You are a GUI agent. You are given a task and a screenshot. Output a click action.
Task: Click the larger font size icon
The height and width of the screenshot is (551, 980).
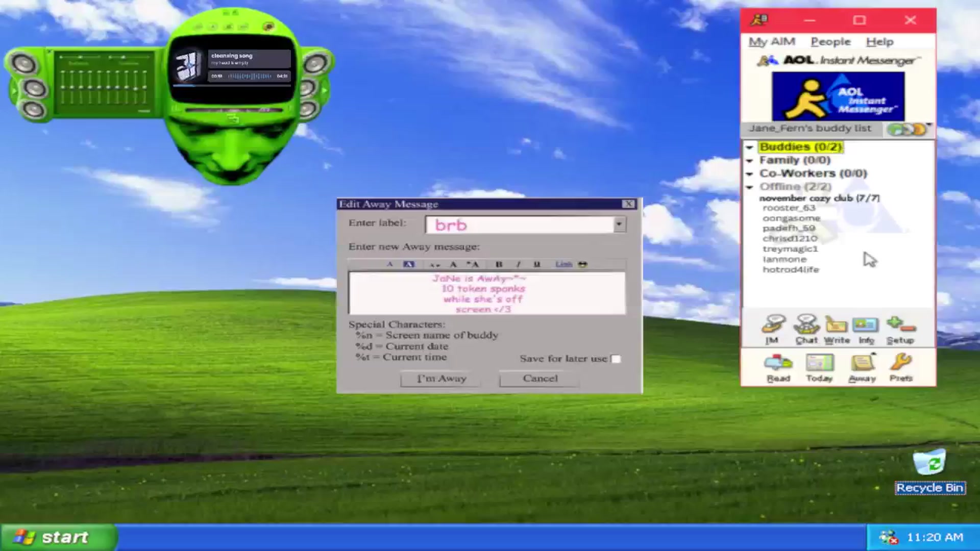coord(472,264)
